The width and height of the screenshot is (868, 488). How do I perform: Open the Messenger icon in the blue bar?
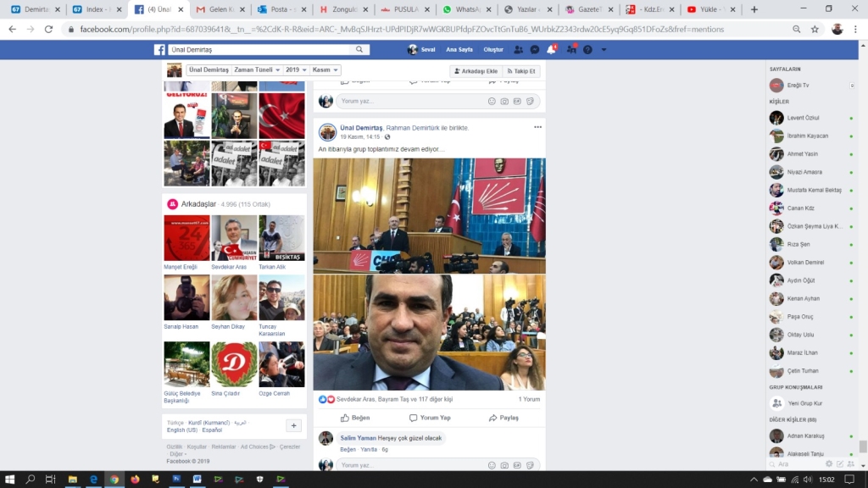[x=535, y=50]
